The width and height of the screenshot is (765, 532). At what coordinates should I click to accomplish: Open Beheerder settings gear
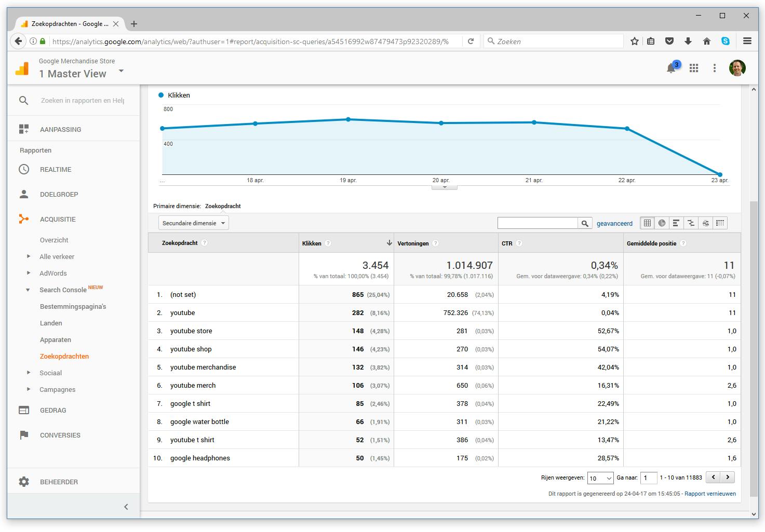pos(24,482)
